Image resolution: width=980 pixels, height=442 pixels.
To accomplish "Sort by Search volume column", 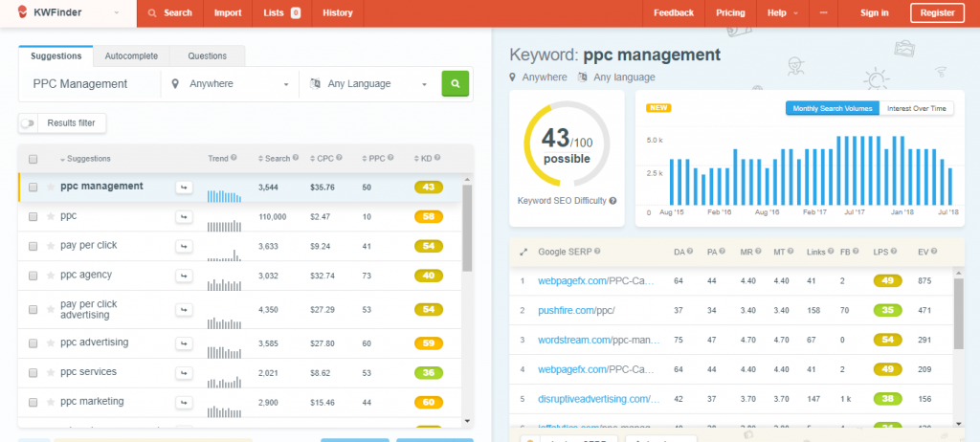I will point(274,159).
